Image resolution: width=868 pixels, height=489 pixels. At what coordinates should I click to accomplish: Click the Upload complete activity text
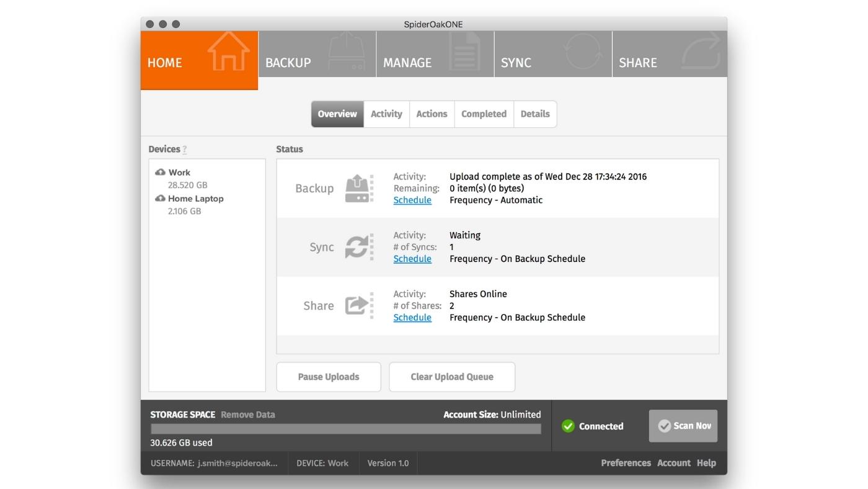pyautogui.click(x=548, y=176)
